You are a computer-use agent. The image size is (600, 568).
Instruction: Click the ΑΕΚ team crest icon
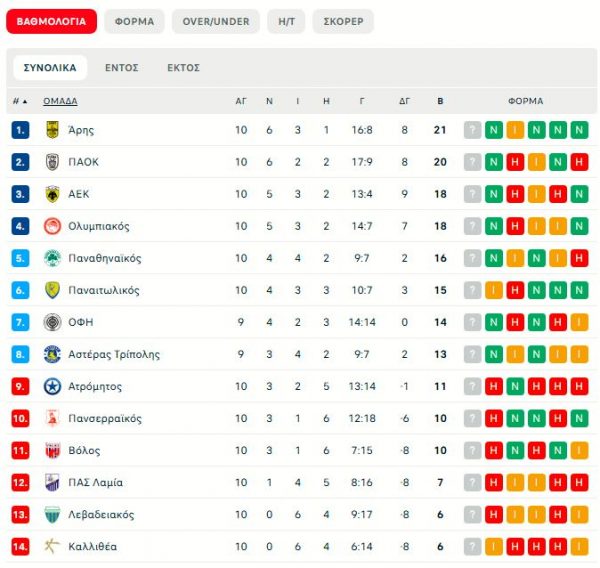[x=52, y=194]
